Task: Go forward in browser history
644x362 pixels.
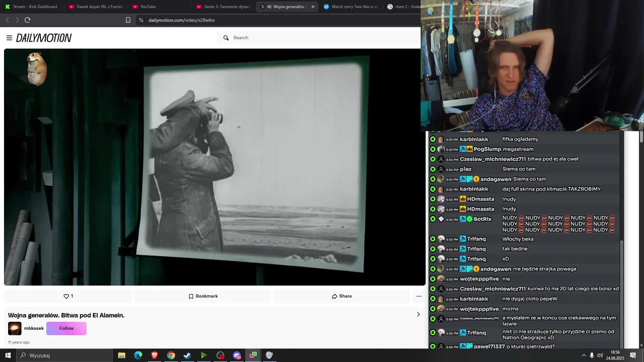Action: pos(17,20)
